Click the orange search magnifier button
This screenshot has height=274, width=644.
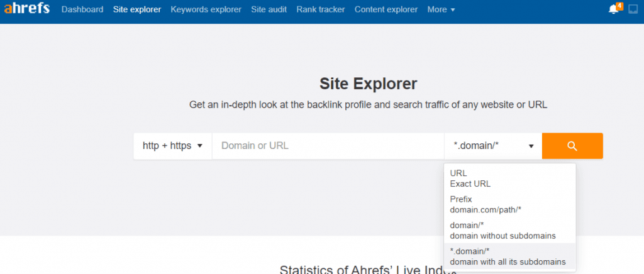pyautogui.click(x=572, y=146)
